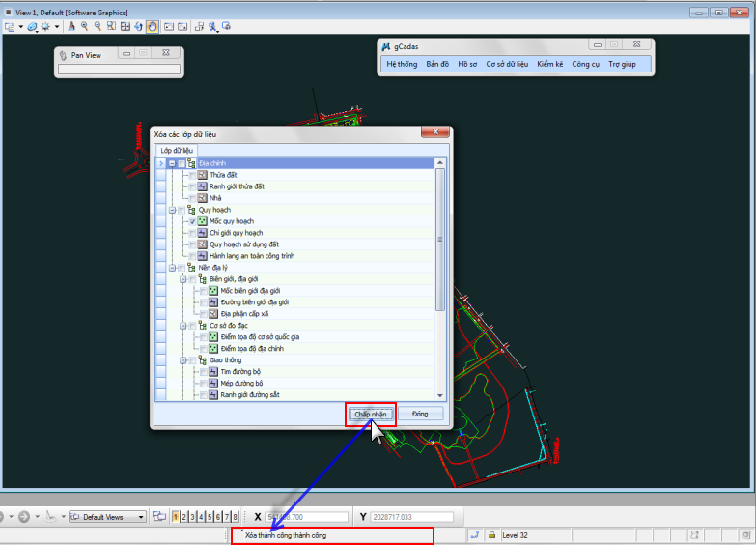This screenshot has width=756, height=545.
Task: Click the Zoom Out magnifier tool
Action: click(x=98, y=26)
